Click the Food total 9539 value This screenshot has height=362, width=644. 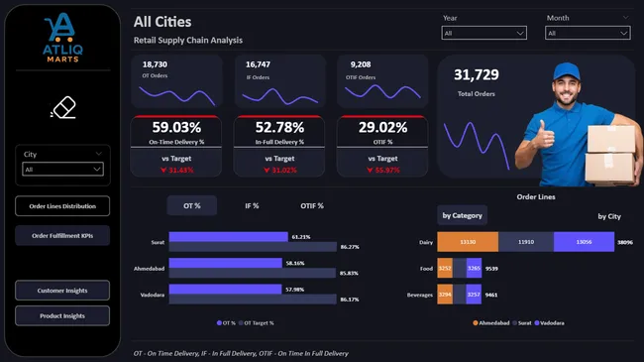point(491,269)
